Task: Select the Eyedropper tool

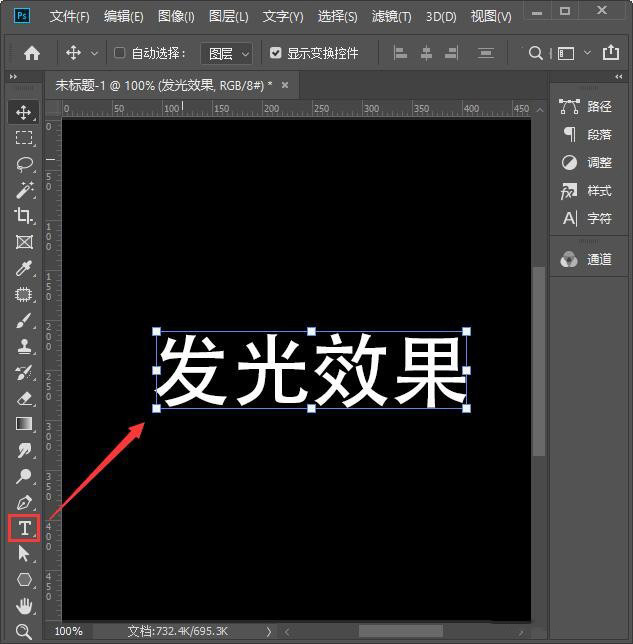Action: [x=24, y=268]
